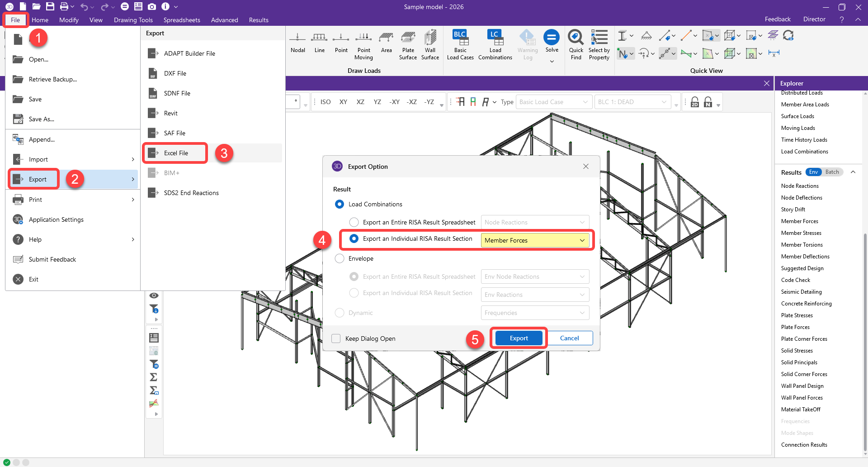
Task: Select the Envelope radio button
Action: pyautogui.click(x=340, y=258)
